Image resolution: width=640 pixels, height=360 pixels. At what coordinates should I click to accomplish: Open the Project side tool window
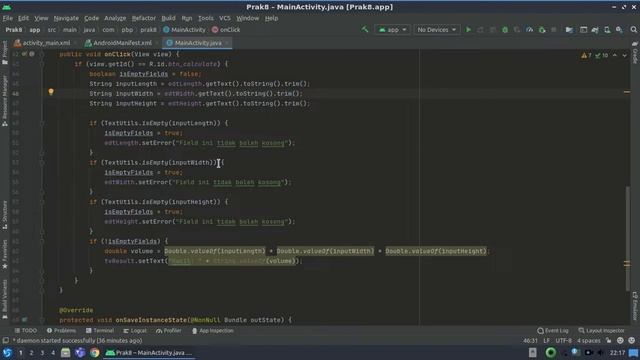[5, 53]
